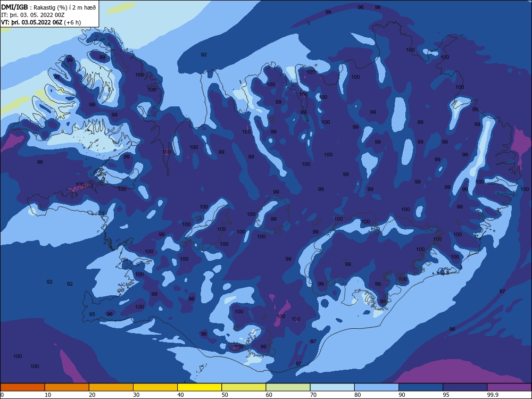
Task: Click the 80–90 light blue legend swatch
Action: 377,387
